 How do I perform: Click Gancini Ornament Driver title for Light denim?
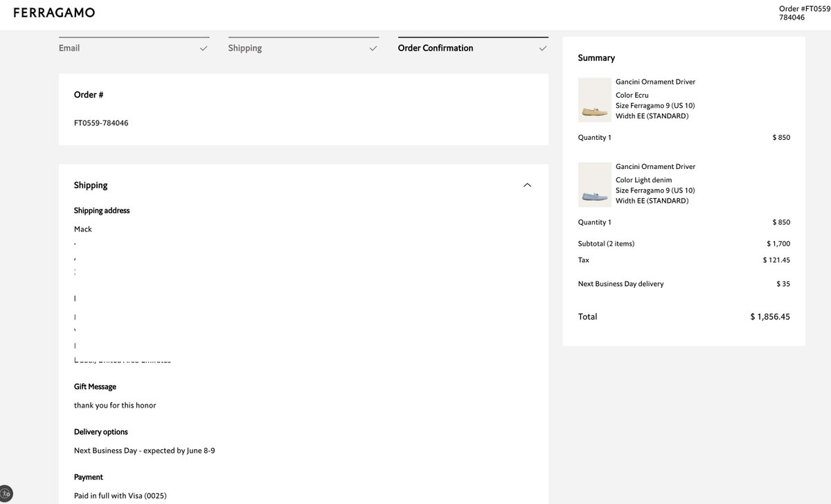[655, 167]
